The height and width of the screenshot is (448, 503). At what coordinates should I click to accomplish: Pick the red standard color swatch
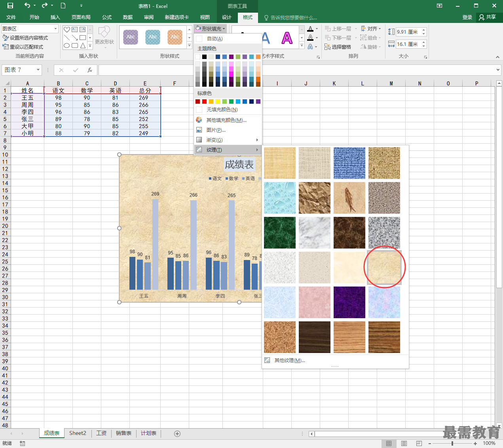pyautogui.click(x=204, y=101)
